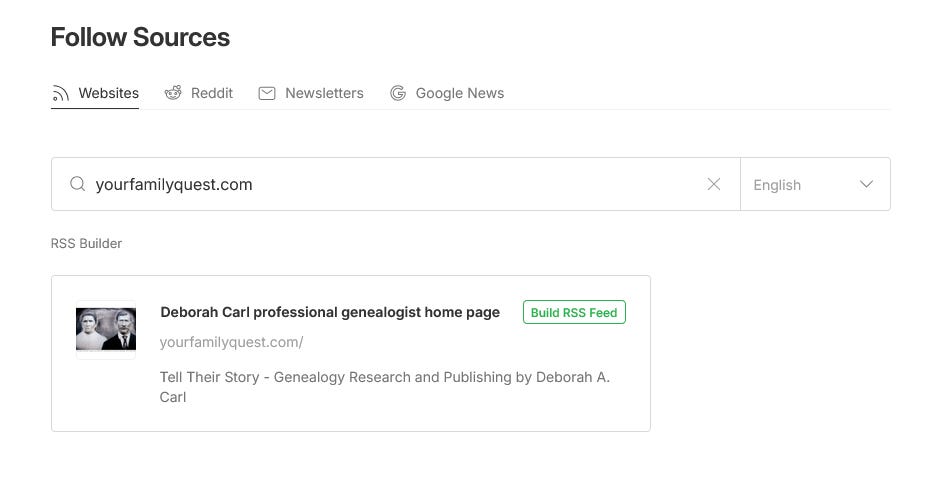This screenshot has height=494, width=951.
Task: Open the Newsletters tab
Action: pyautogui.click(x=311, y=93)
